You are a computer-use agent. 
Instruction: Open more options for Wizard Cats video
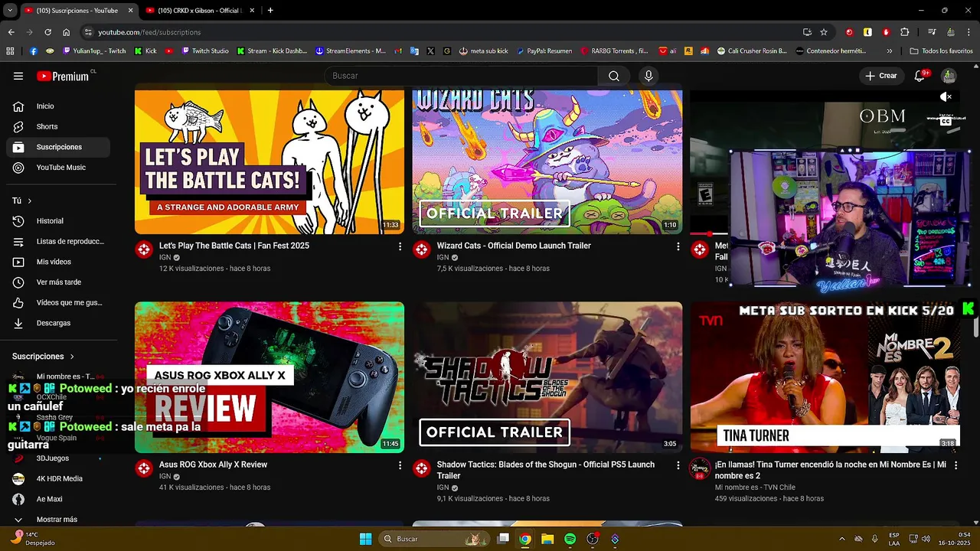[x=678, y=246]
